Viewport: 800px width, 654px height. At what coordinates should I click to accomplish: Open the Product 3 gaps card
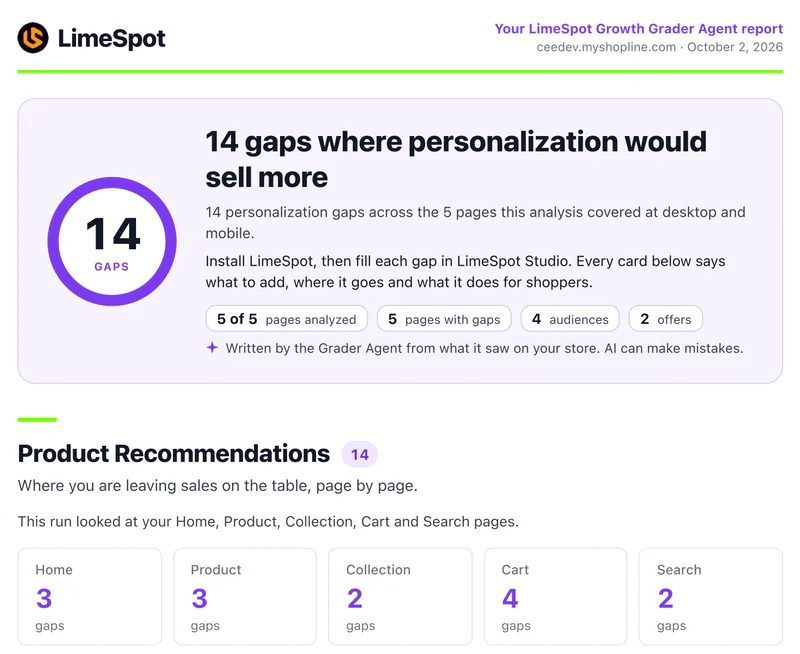(245, 596)
